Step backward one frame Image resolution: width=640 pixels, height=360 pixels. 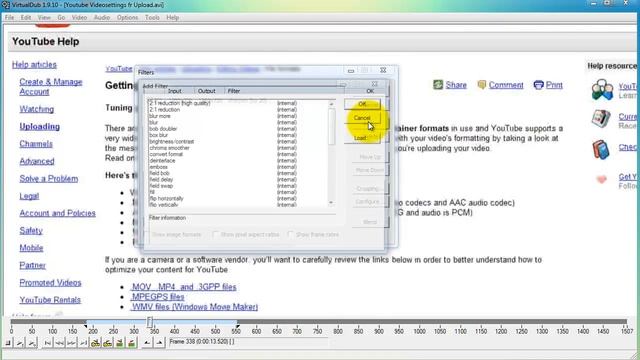60,343
